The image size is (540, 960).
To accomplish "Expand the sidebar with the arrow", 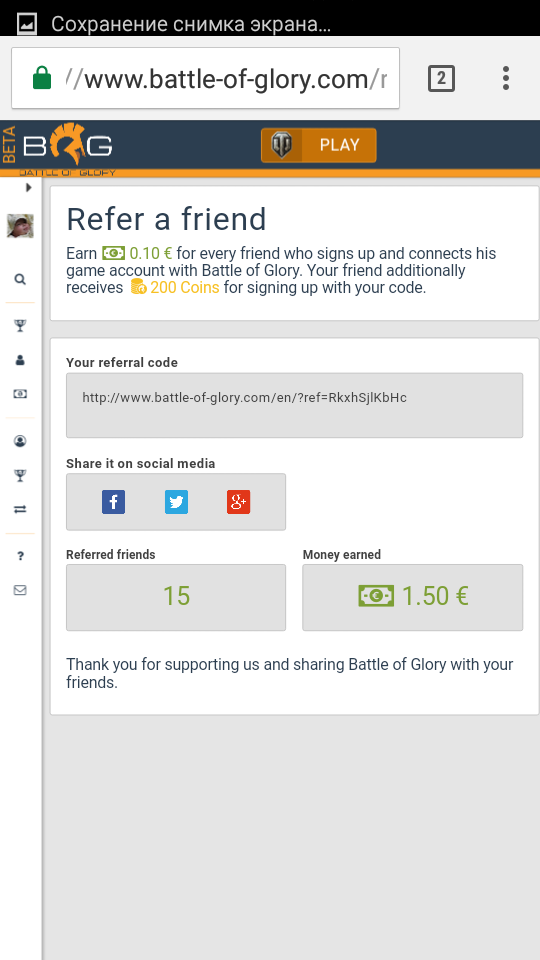I will (x=28, y=188).
